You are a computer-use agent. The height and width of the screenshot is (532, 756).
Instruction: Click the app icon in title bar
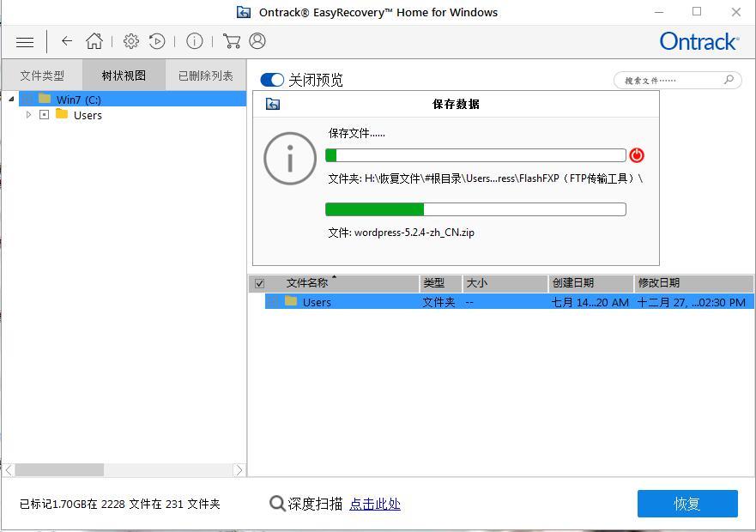coord(244,12)
